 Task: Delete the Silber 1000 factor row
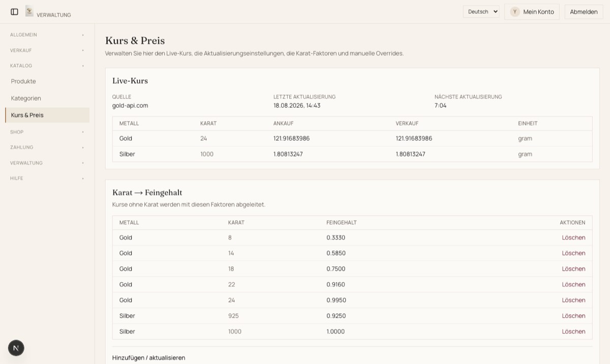[x=573, y=331]
